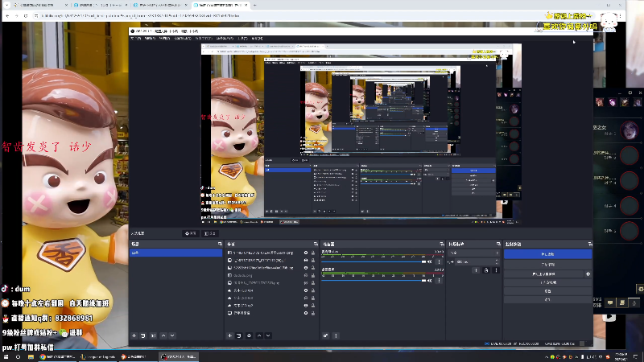Viewport: 644px width, 362px height.
Task: Move source down arrow in Sources dock
Action: pos(268,335)
